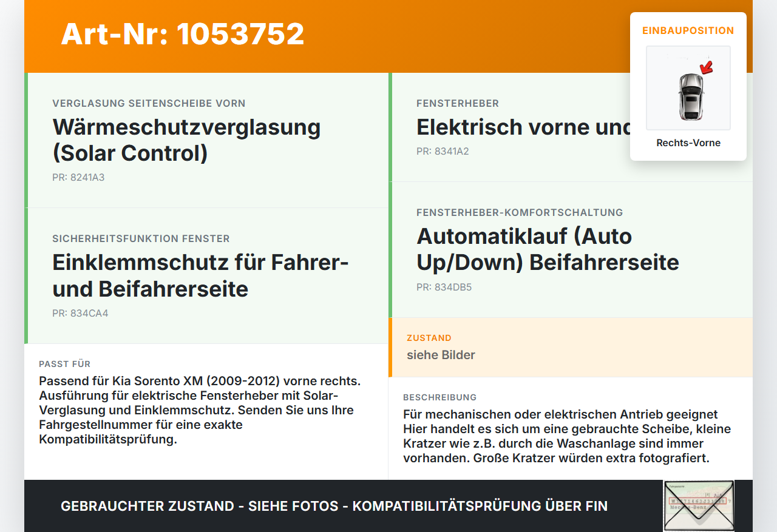Click the 'PR: 8341A2' code
The width and height of the screenshot is (777, 532).
pos(443,152)
